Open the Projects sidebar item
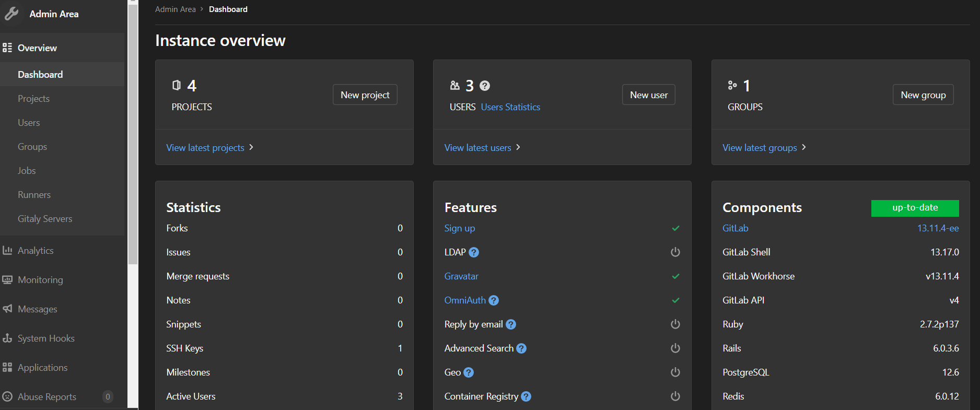The image size is (980, 410). (62, 98)
